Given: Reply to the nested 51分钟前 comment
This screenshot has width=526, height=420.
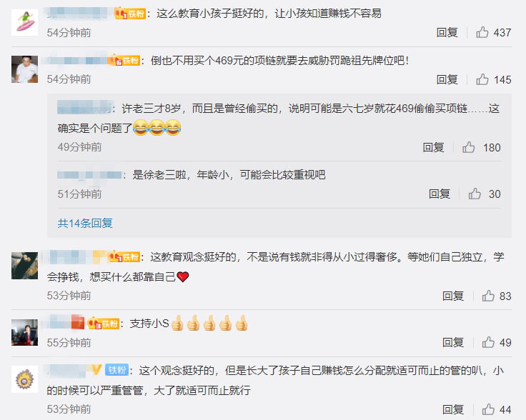Looking at the screenshot, I should point(440,194).
